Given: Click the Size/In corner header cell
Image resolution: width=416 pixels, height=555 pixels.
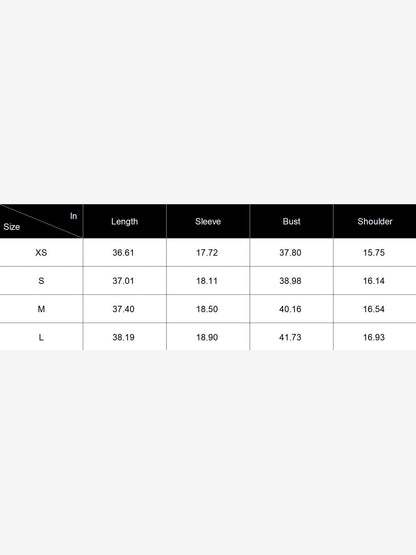Looking at the screenshot, I should click(x=41, y=221).
